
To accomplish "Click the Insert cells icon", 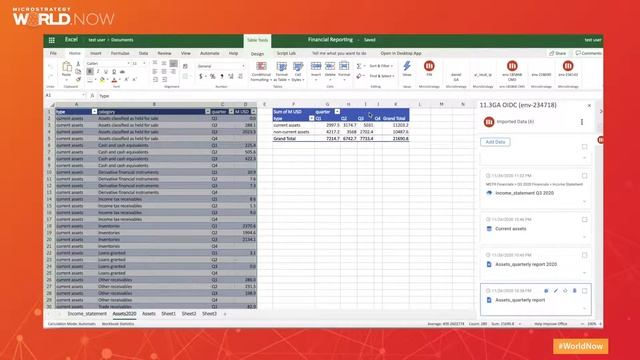I will tap(316, 66).
